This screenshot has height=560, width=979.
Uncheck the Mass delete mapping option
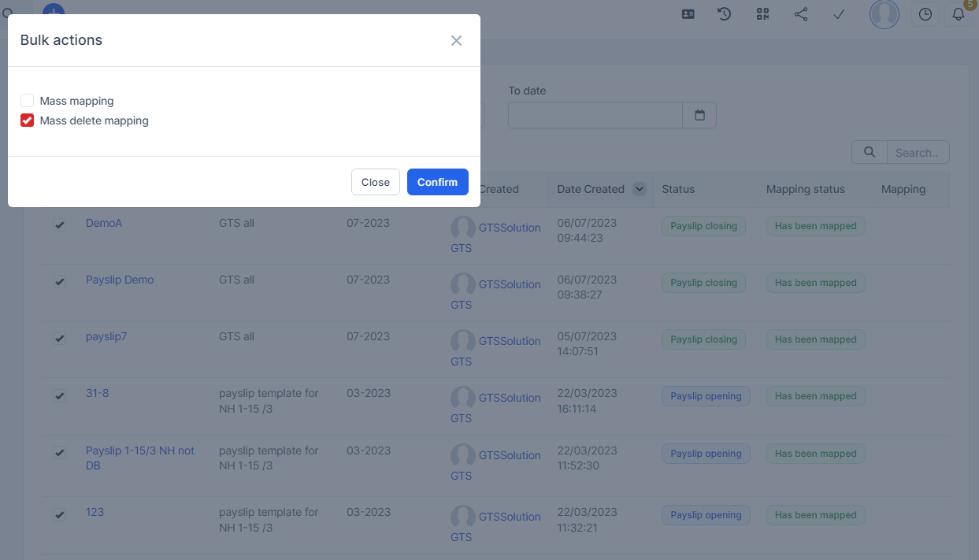pos(28,121)
